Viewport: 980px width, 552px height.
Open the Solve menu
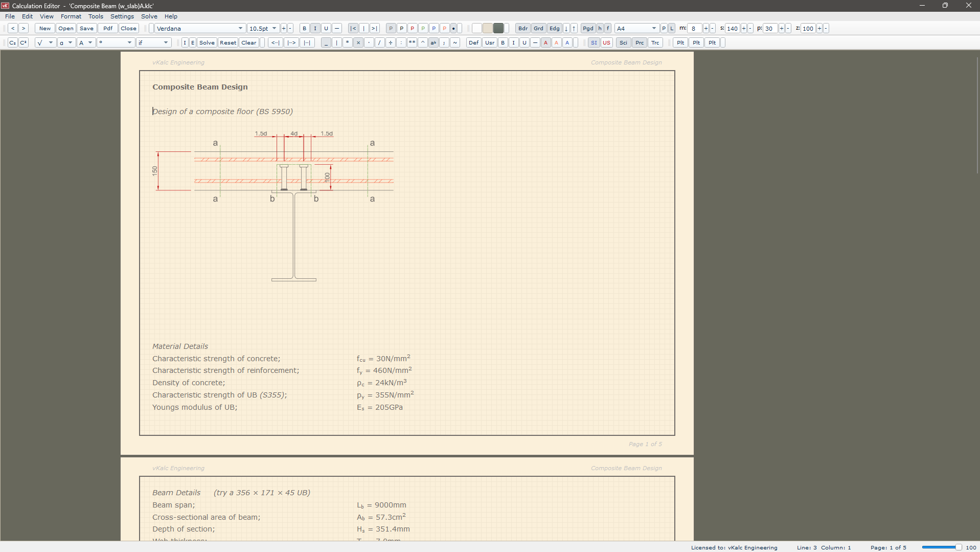[x=149, y=16]
